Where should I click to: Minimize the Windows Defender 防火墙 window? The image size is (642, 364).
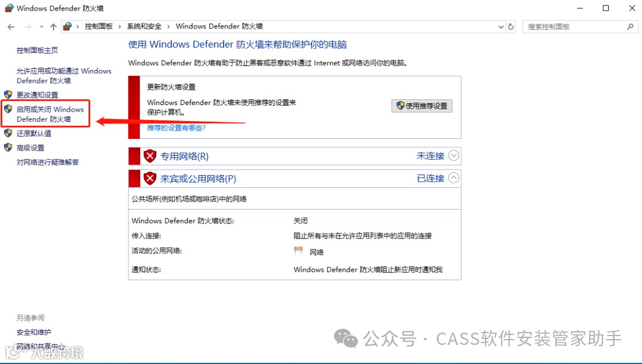580,8
